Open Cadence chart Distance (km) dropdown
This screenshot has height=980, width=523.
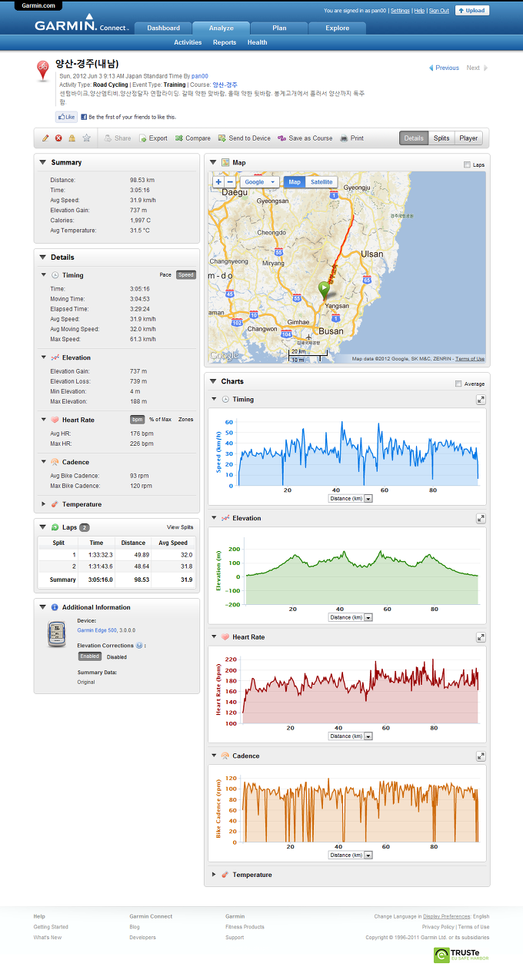click(350, 855)
